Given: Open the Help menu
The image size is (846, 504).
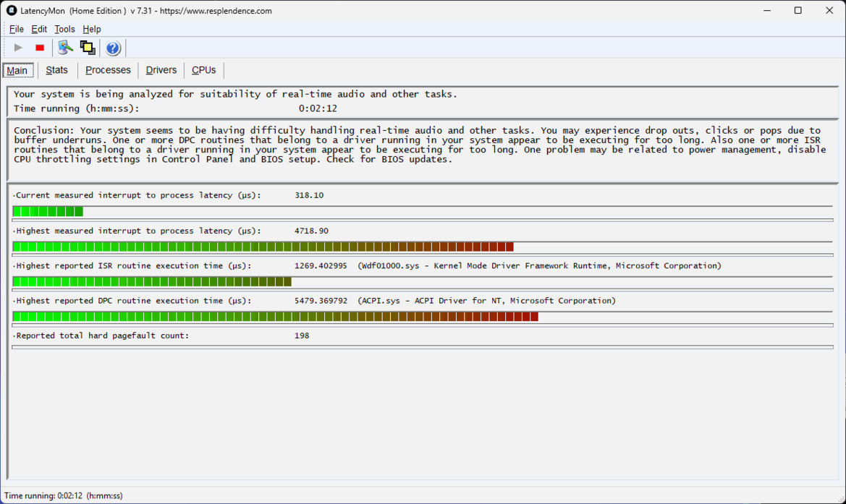Looking at the screenshot, I should coord(92,29).
